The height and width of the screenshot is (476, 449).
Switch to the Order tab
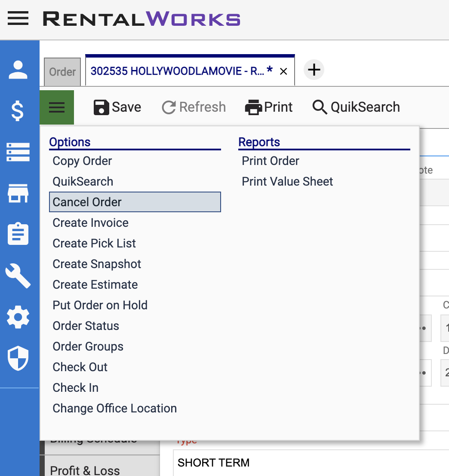62,72
